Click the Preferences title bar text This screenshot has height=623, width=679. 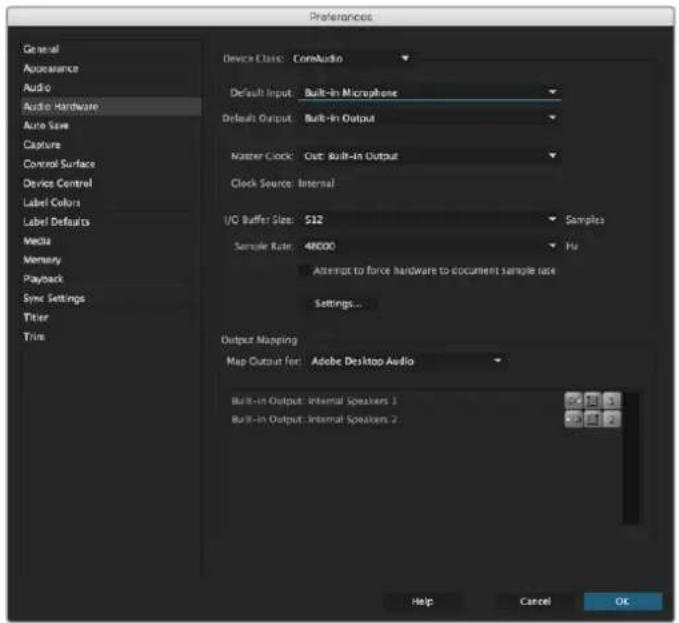coord(341,17)
